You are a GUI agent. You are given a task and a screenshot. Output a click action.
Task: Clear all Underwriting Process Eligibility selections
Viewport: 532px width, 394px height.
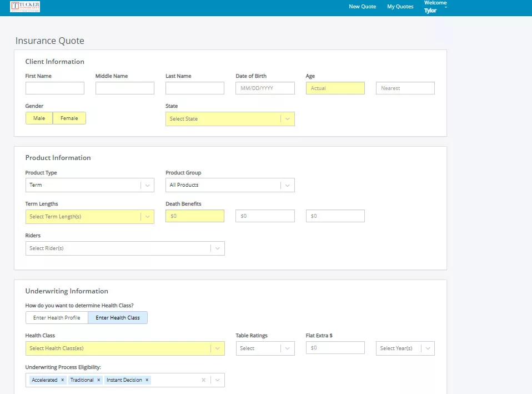click(203, 380)
